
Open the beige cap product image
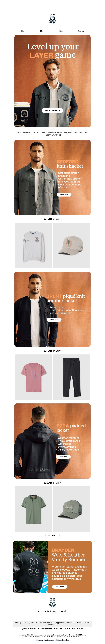71,246
